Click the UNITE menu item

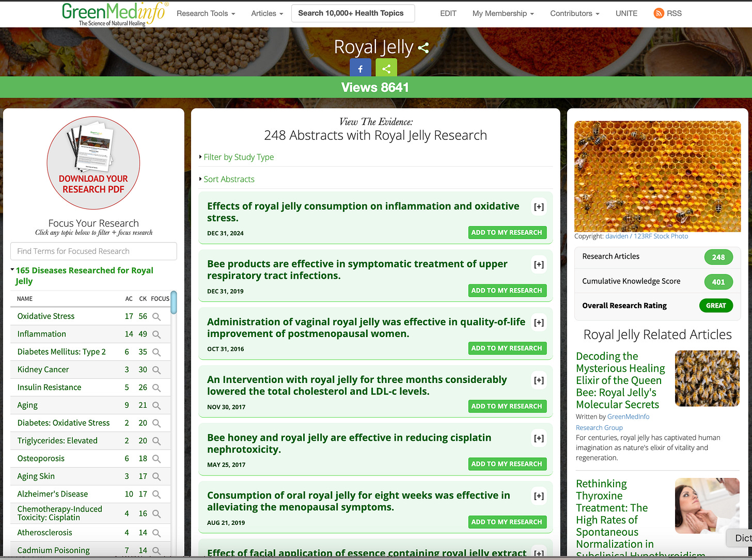click(x=626, y=13)
